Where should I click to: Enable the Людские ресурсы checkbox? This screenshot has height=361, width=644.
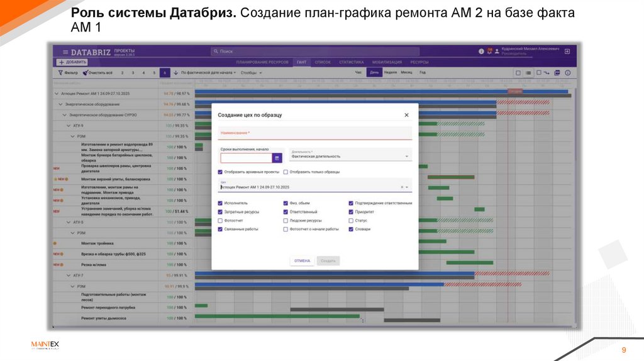point(286,221)
